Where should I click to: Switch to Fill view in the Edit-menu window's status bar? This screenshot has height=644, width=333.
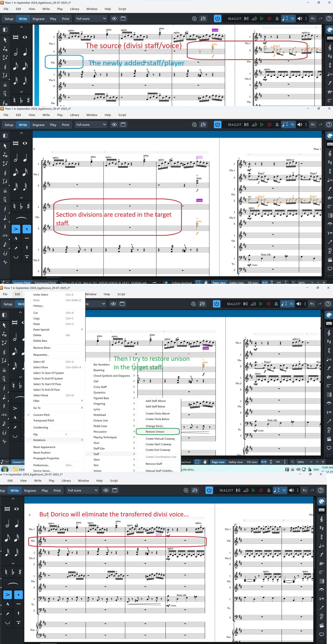(252, 462)
